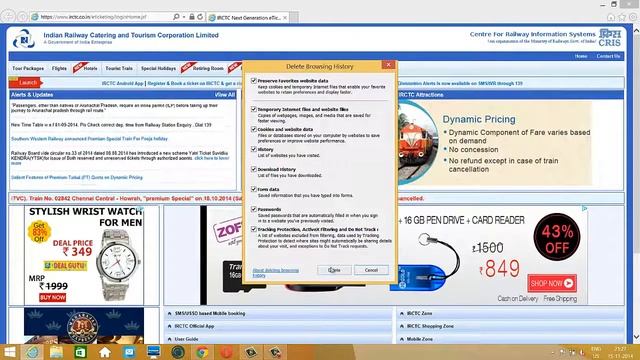Open Google Chrome from the taskbar
Screen dimensions: 640x360
pos(202,352)
